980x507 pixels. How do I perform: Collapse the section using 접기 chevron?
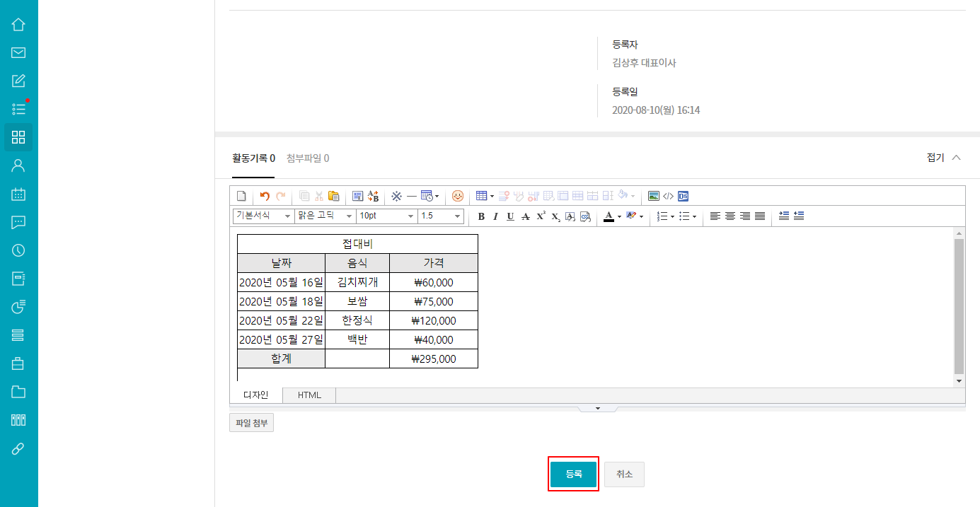pos(956,158)
